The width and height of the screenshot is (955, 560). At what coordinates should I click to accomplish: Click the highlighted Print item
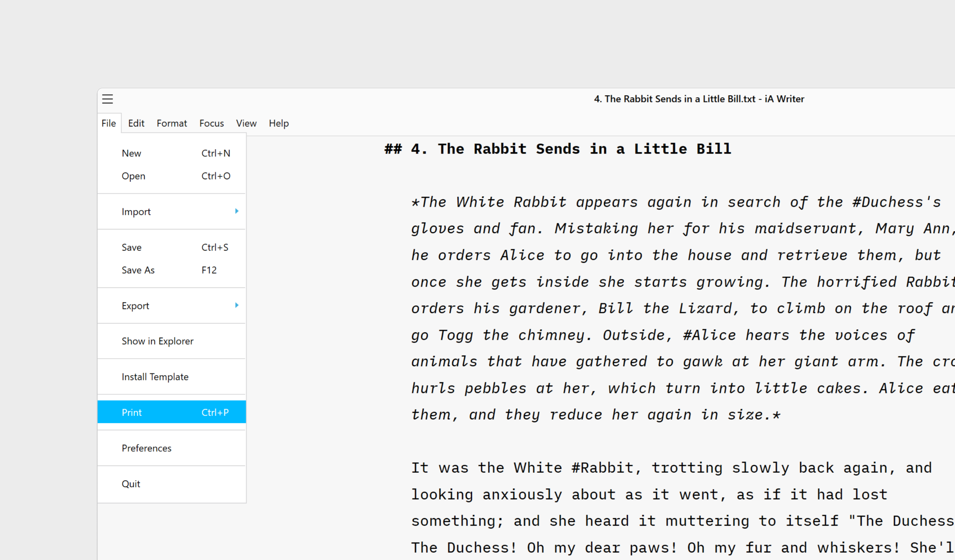(172, 412)
